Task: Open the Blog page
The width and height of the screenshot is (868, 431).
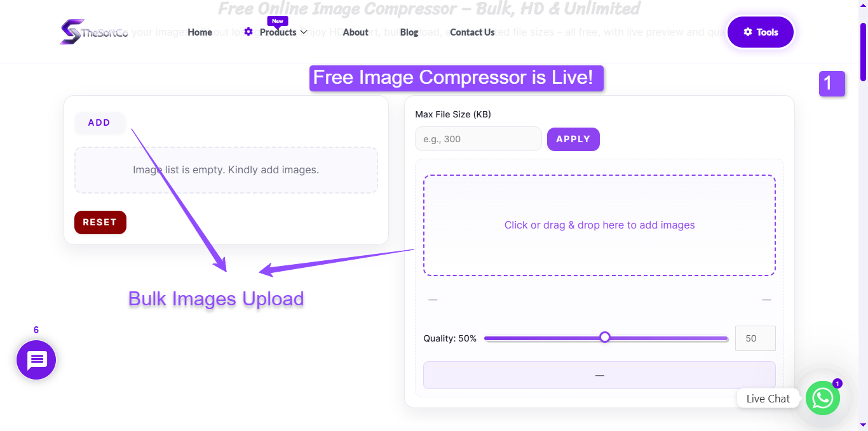Action: click(x=409, y=32)
